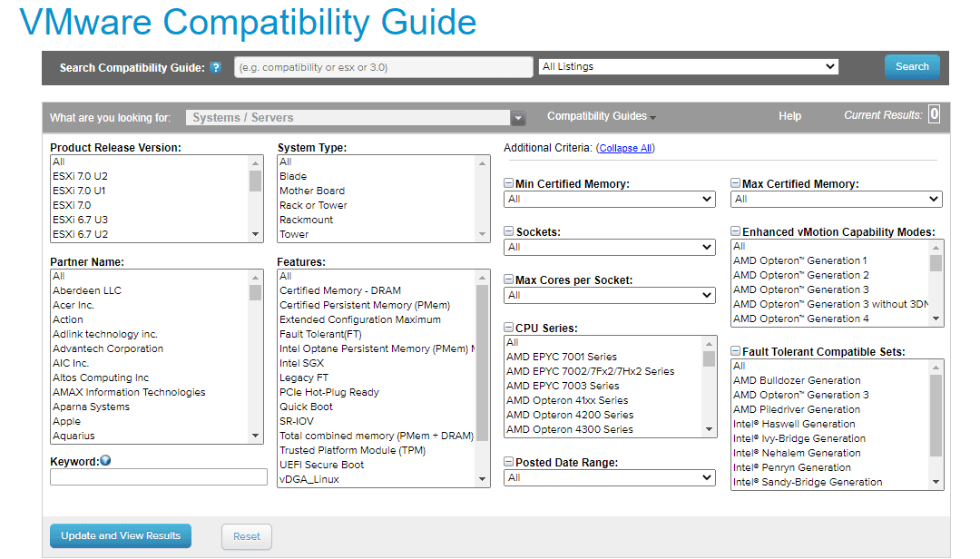Open the Max Certified Memory dropdown

tap(837, 199)
